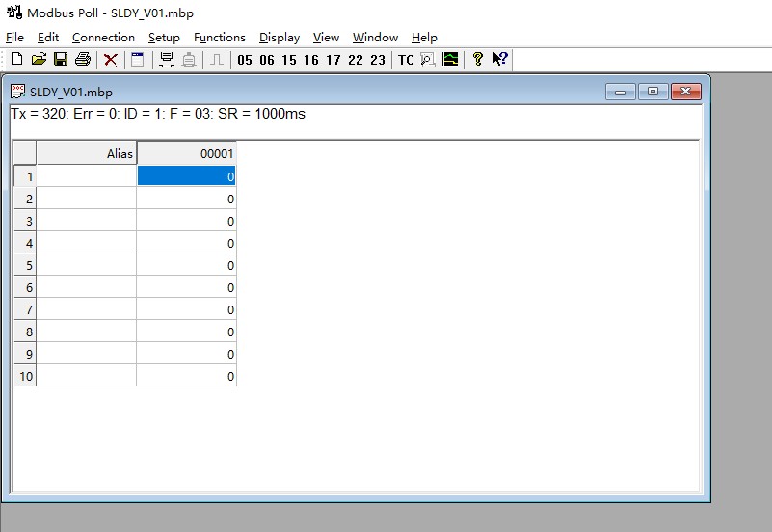Image resolution: width=772 pixels, height=532 pixels.
Task: Open the Connection menu
Action: tap(103, 38)
